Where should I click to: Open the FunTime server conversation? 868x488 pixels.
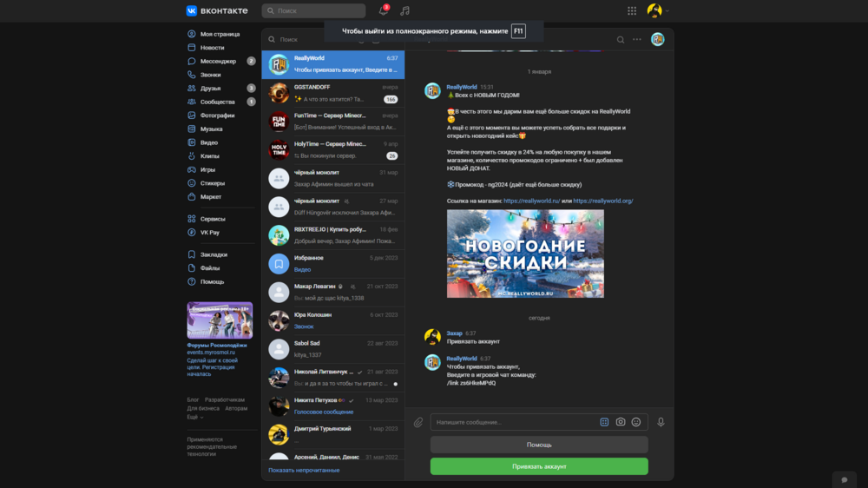[x=333, y=122]
